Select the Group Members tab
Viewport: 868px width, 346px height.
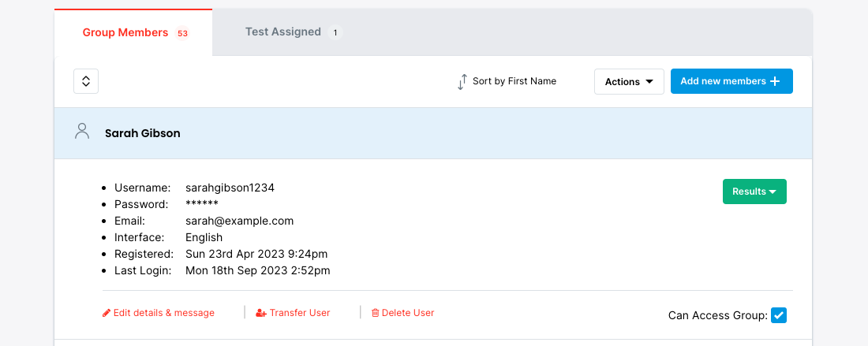(125, 33)
